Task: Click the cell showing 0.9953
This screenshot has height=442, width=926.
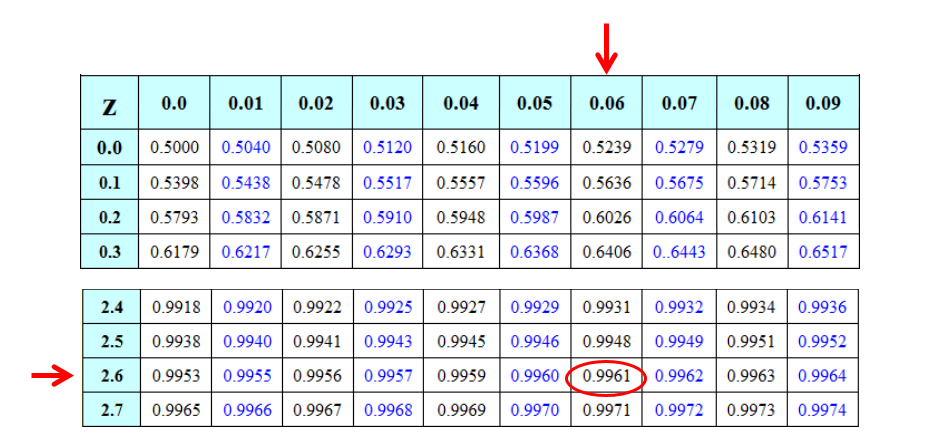Action: pos(176,375)
